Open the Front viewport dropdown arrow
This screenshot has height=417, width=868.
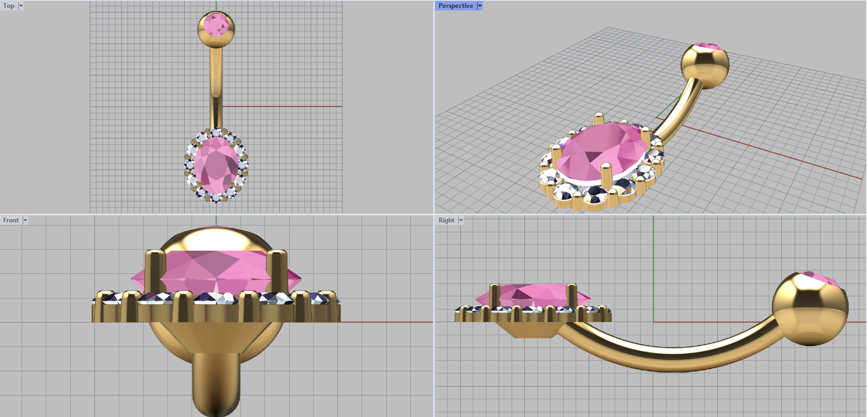pos(25,220)
